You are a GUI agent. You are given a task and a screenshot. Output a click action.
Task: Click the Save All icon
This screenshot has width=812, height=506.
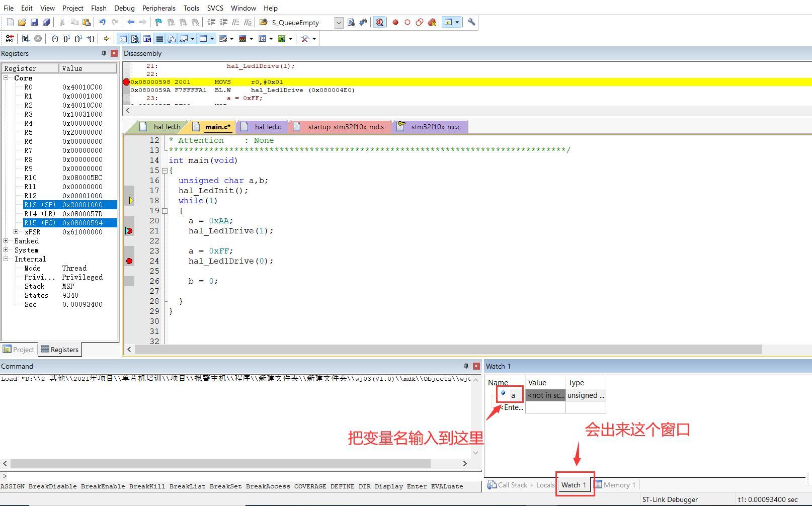46,22
